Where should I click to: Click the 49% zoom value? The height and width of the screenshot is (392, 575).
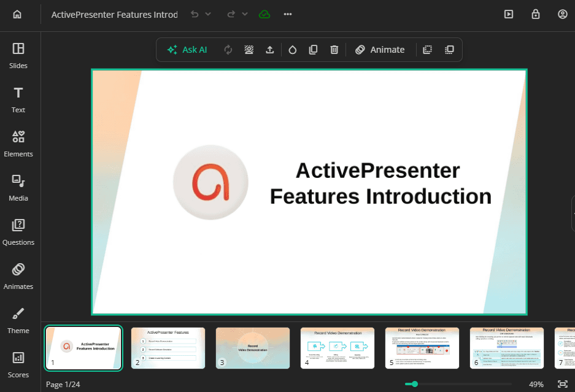click(536, 384)
